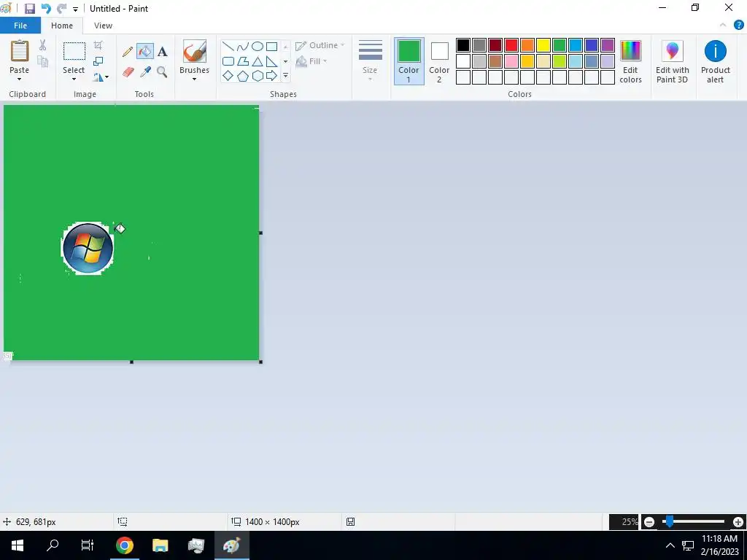Open the Paste dropdown arrow
The image size is (747, 560).
tap(20, 79)
